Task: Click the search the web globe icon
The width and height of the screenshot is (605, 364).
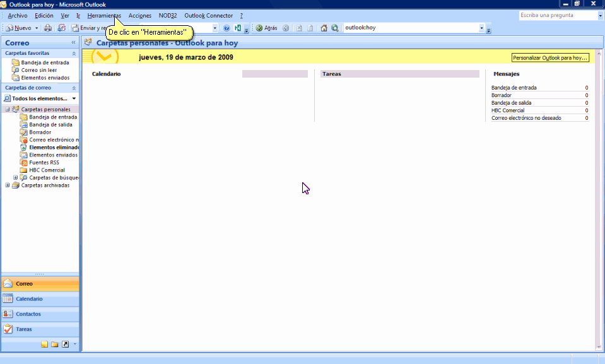Action: click(x=335, y=28)
